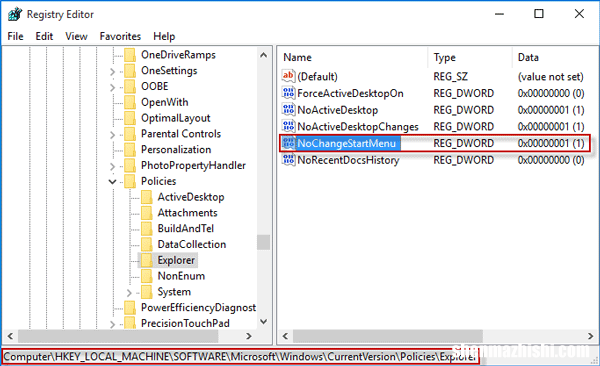This screenshot has width=600, height=366.
Task: Click the Explorer folder icon
Action: 147,260
